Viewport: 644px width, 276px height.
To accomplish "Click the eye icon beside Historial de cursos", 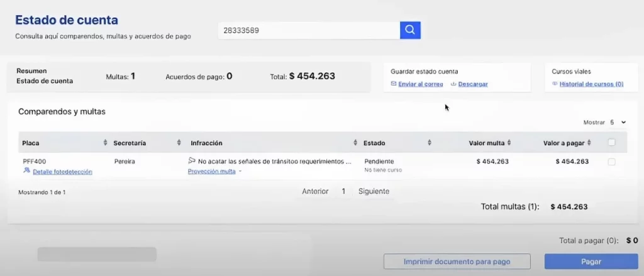I will pyautogui.click(x=555, y=84).
